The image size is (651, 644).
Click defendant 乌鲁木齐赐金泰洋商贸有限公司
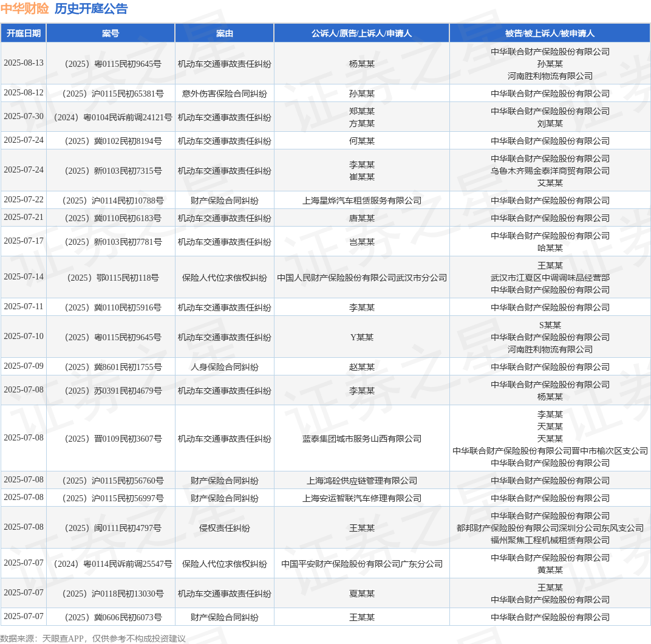pos(550,171)
